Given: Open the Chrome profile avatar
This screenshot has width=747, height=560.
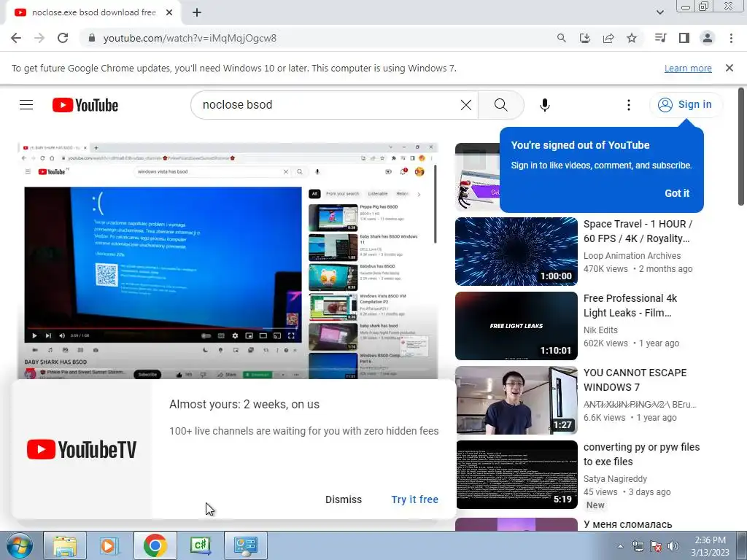Looking at the screenshot, I should click(708, 38).
